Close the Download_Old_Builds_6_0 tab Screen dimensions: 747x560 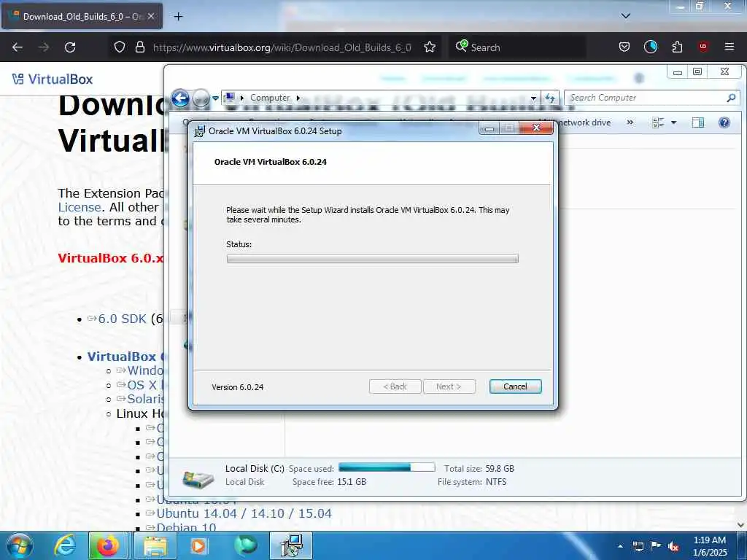coord(151,16)
